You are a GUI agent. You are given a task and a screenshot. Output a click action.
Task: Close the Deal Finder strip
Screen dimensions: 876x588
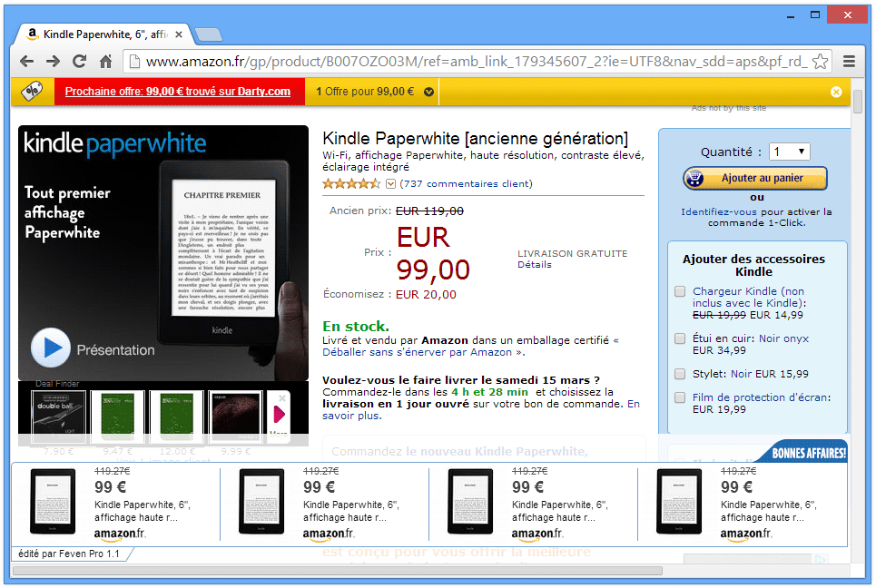(282, 398)
